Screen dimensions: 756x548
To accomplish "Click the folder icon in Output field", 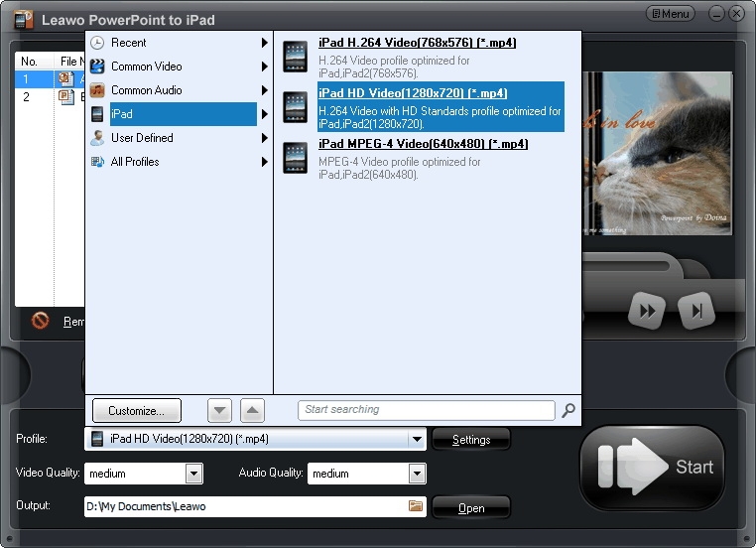I will tap(416, 506).
